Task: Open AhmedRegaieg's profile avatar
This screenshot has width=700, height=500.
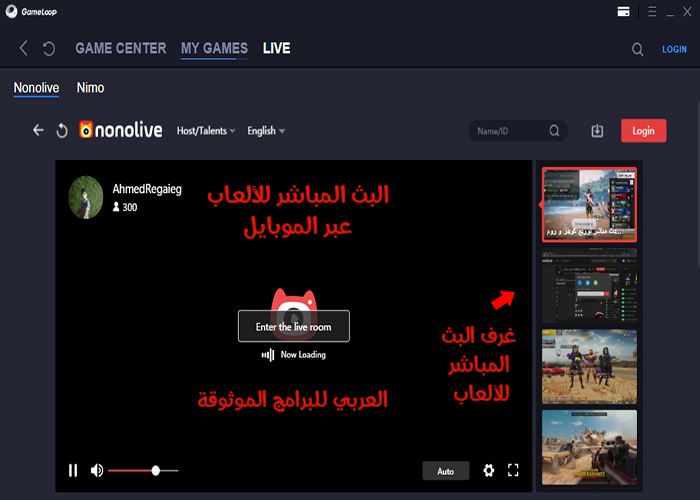Action: [86, 197]
